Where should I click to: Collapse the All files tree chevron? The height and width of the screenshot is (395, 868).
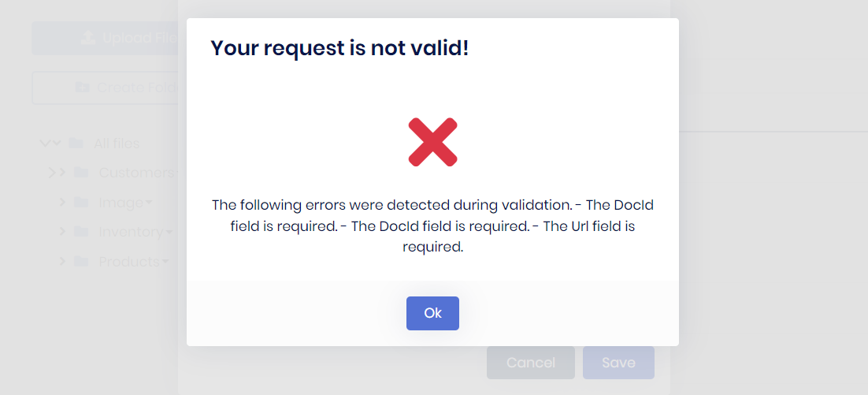pyautogui.click(x=49, y=143)
